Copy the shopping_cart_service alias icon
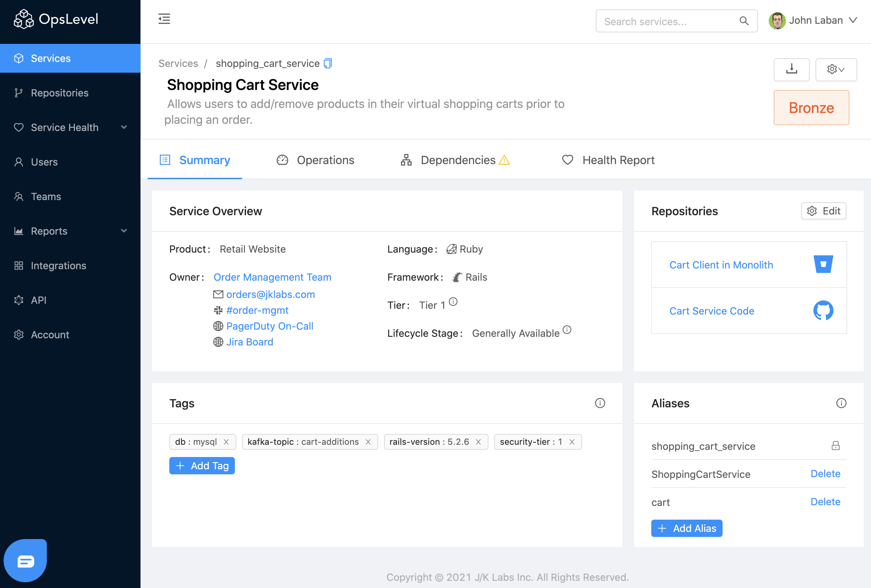The width and height of the screenshot is (871, 588). coord(327,63)
